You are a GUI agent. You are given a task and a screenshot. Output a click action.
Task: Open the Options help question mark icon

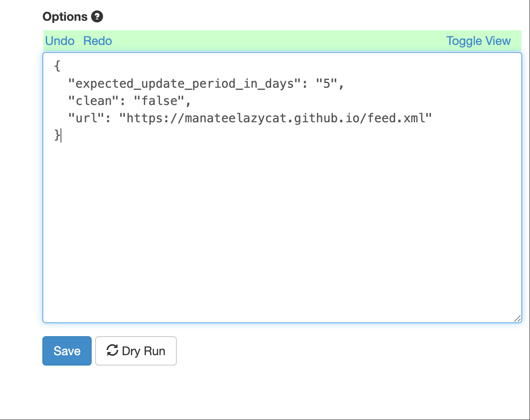pyautogui.click(x=97, y=17)
